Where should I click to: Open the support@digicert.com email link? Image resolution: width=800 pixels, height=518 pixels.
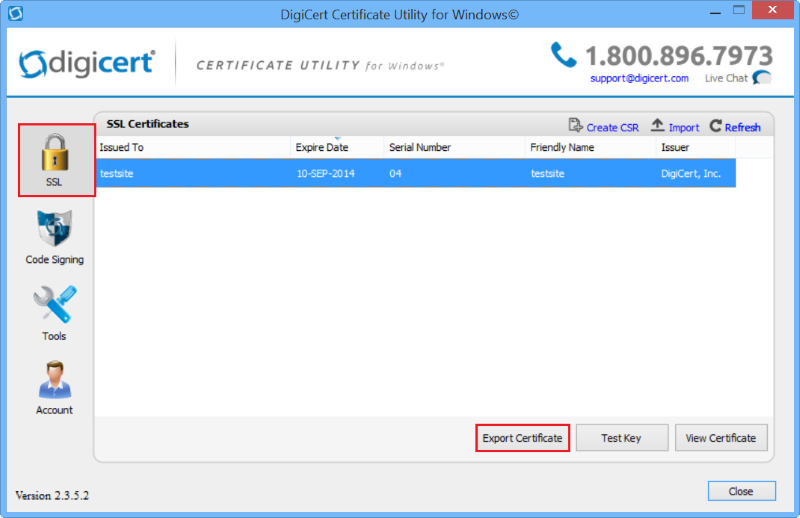pyautogui.click(x=639, y=78)
